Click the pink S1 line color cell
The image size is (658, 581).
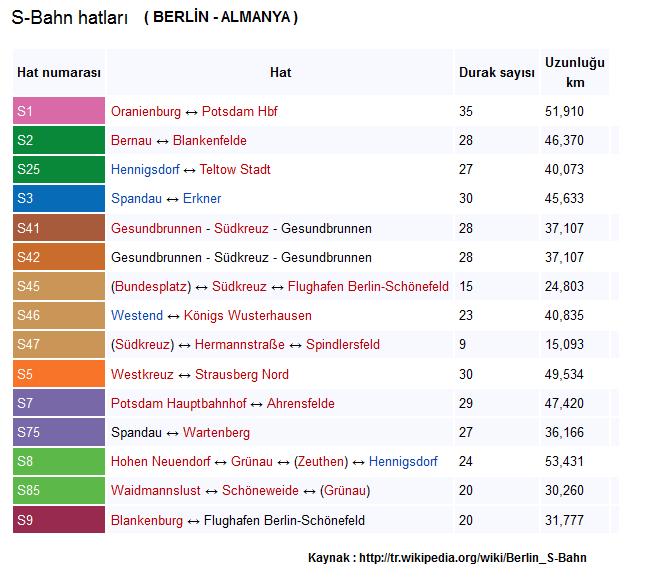pyautogui.click(x=59, y=111)
